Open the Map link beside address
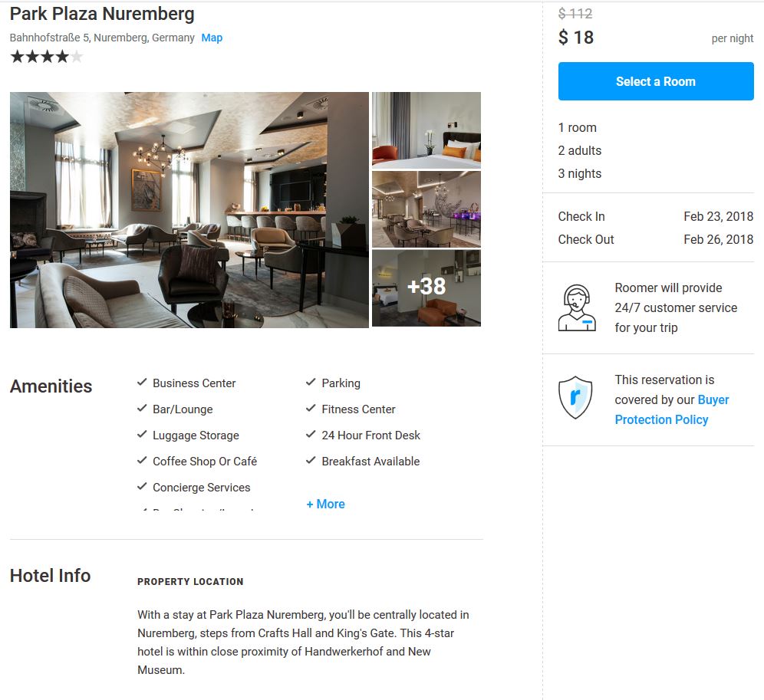This screenshot has width=764, height=700. 212,38
